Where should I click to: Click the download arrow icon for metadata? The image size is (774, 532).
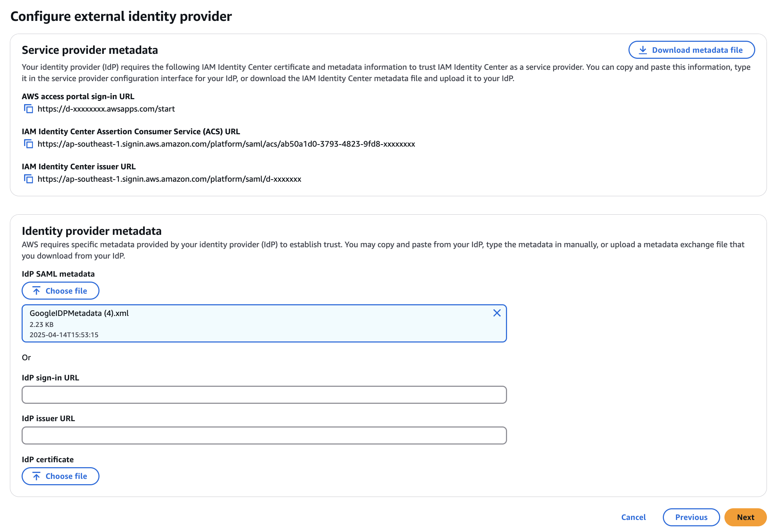(x=643, y=50)
